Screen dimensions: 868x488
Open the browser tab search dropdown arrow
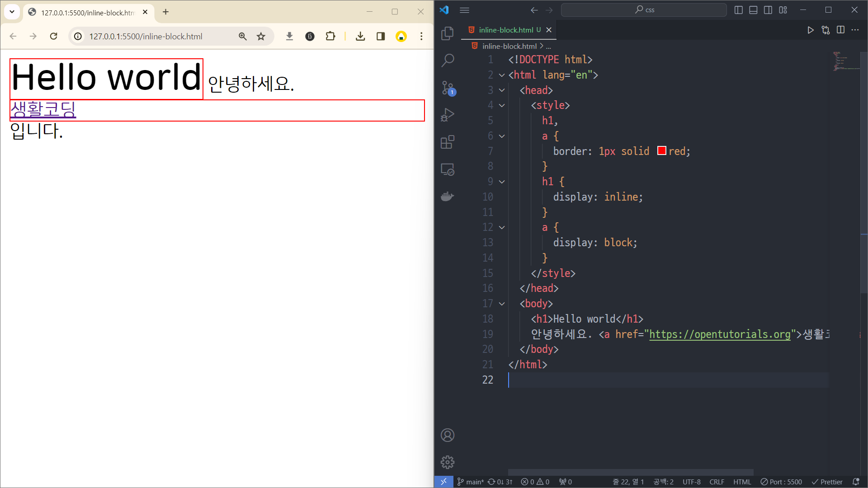pos(12,12)
